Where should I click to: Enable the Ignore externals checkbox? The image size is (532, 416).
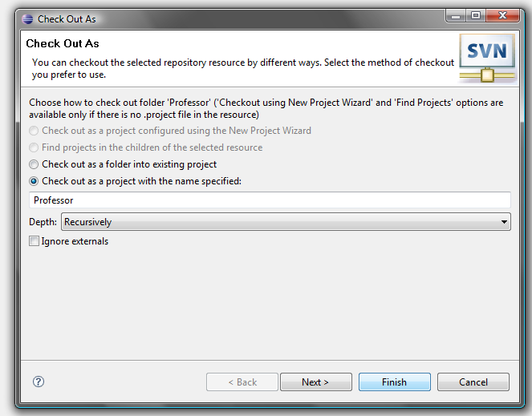point(34,241)
